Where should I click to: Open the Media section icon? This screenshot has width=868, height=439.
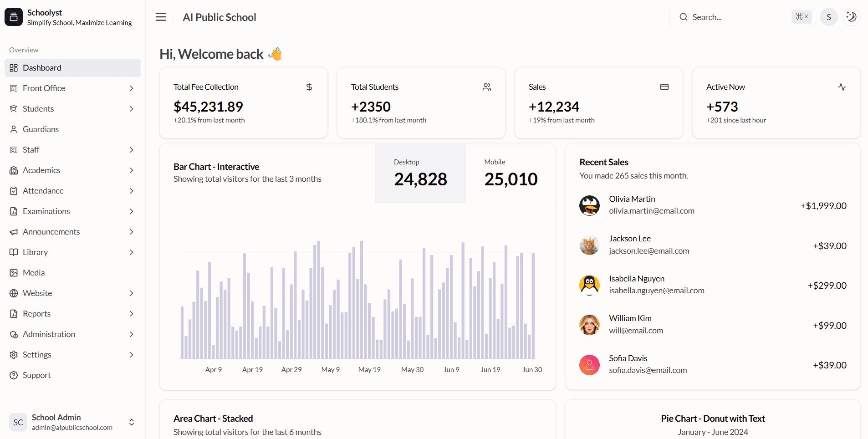(14, 272)
